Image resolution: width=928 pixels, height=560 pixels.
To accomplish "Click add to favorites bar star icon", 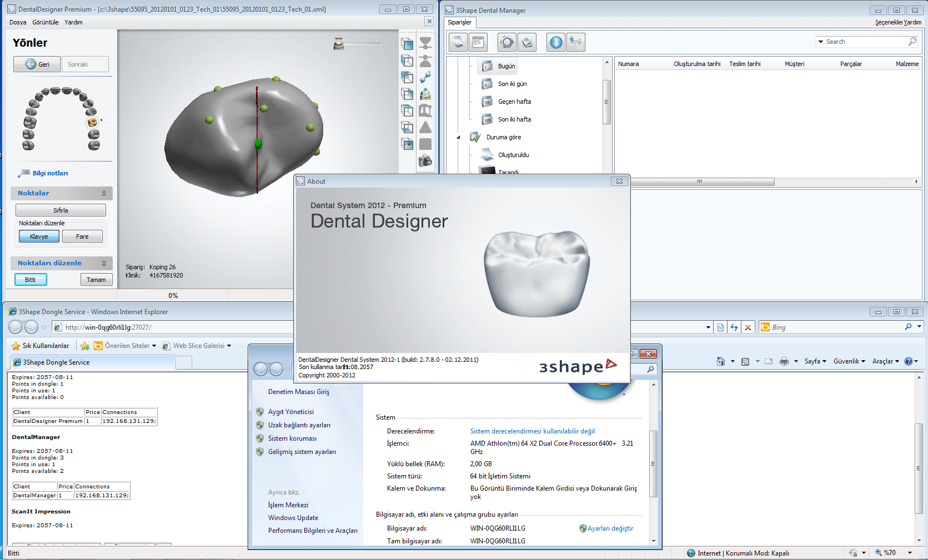I will 85,346.
